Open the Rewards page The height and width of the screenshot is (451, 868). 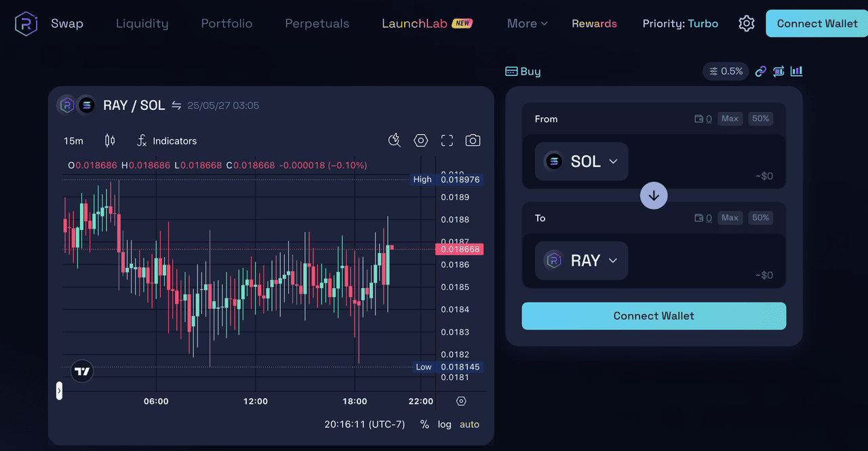(x=594, y=24)
